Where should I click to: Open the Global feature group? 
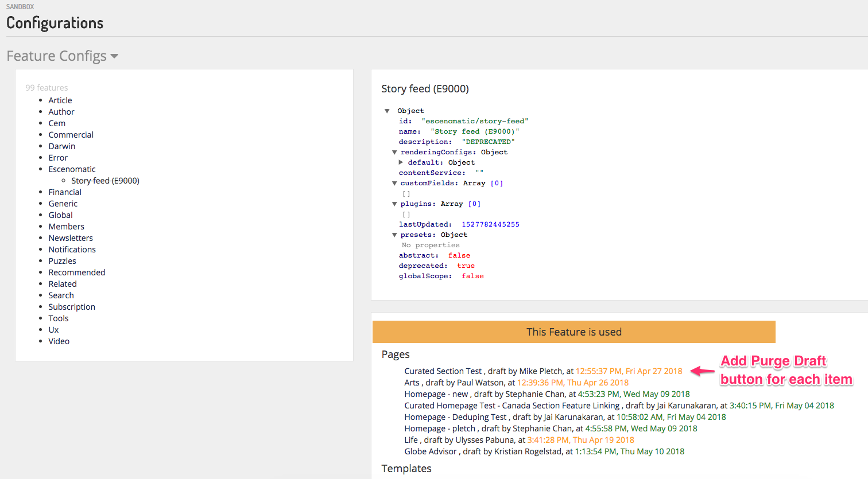click(61, 215)
